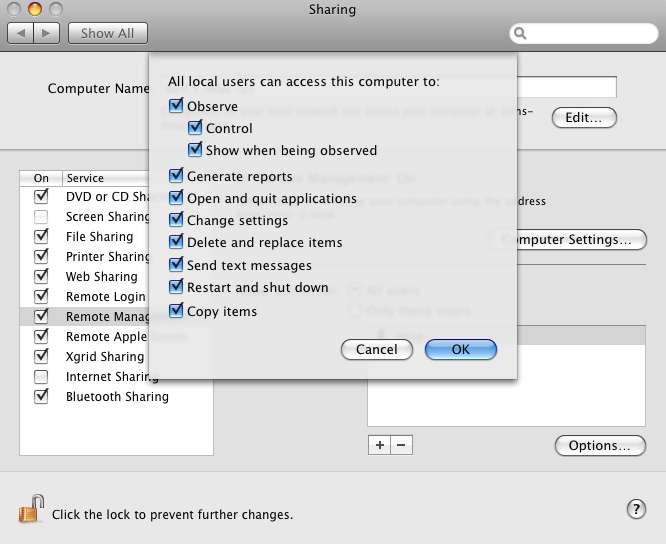Click the OK button
Image resolution: width=666 pixels, height=544 pixels.
(x=461, y=350)
